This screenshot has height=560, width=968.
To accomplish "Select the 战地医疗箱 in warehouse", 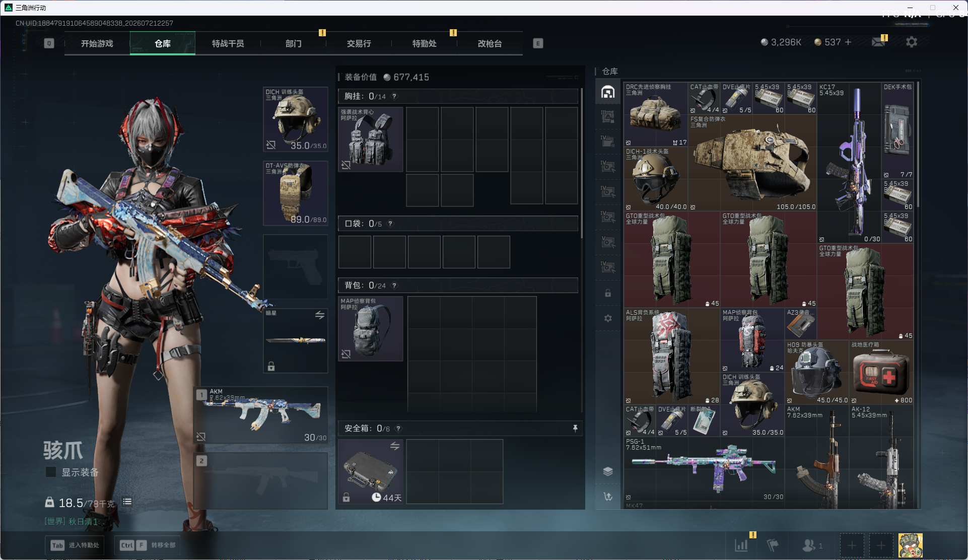I will click(881, 372).
